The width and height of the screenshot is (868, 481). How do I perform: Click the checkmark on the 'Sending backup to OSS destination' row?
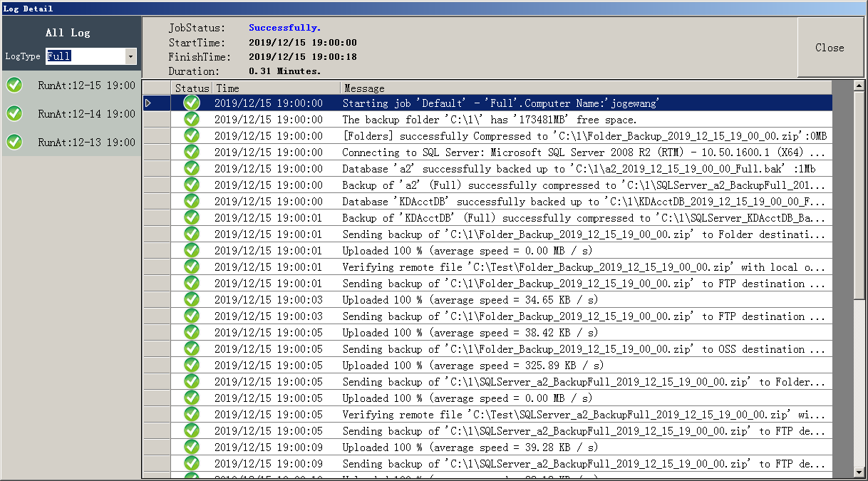click(x=191, y=348)
